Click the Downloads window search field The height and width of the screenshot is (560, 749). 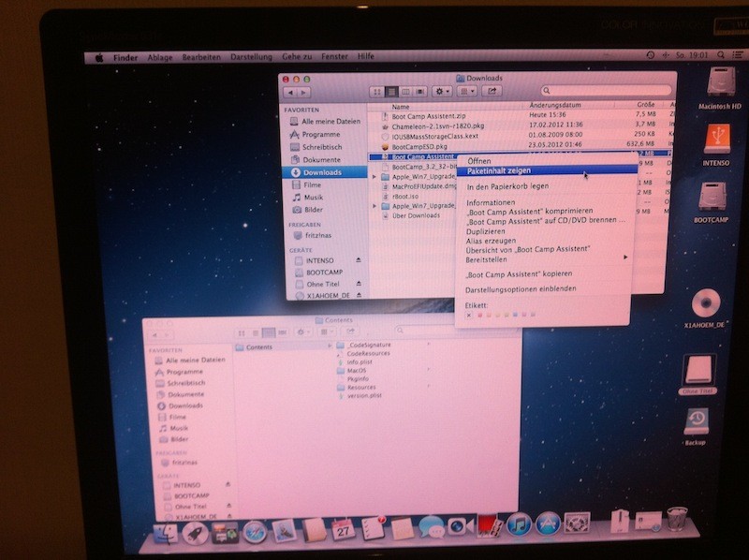[x=607, y=92]
